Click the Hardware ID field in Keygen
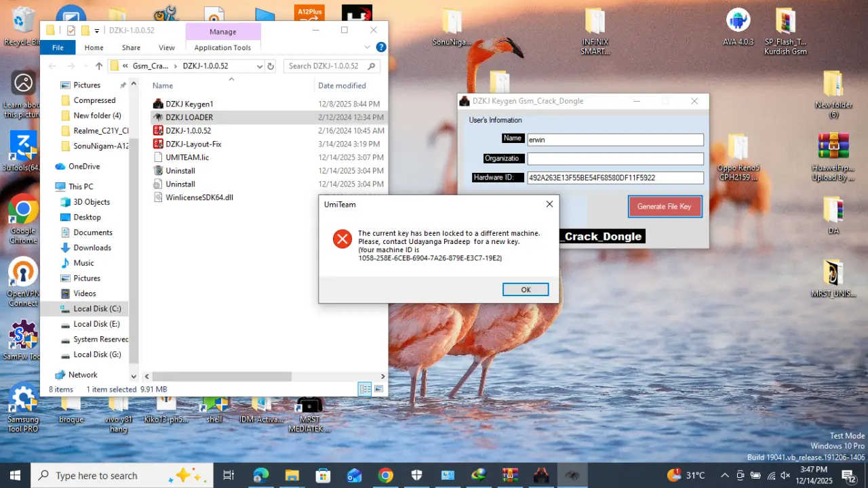 615,178
